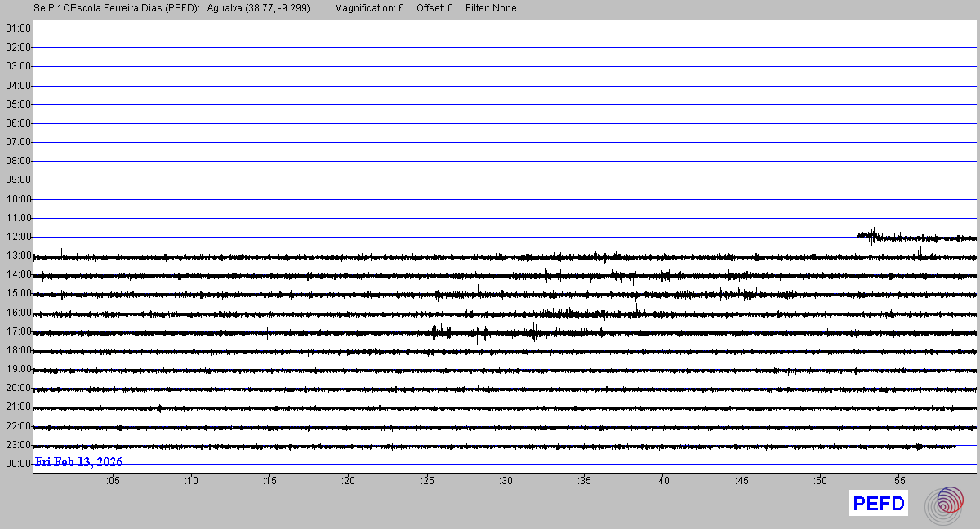
Task: Click the empty 06:00 trace line
Action: (x=506, y=123)
